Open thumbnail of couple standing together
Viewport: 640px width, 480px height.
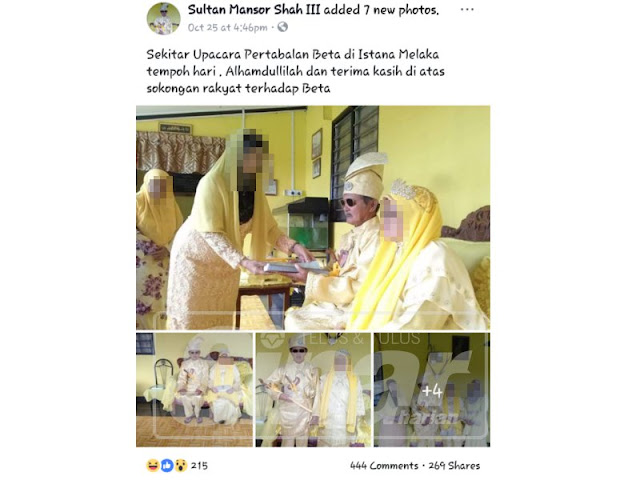pos(313,390)
